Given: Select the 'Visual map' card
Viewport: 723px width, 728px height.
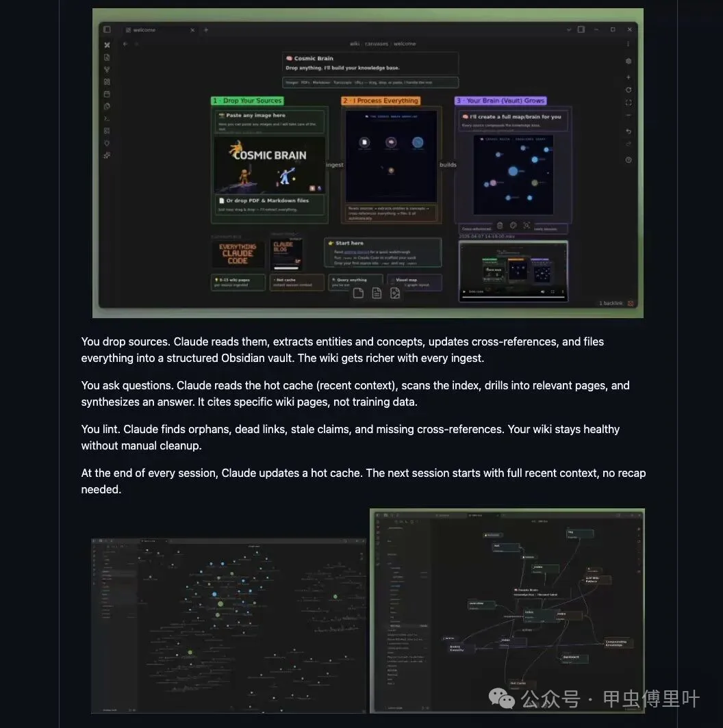Looking at the screenshot, I should tap(414, 283).
